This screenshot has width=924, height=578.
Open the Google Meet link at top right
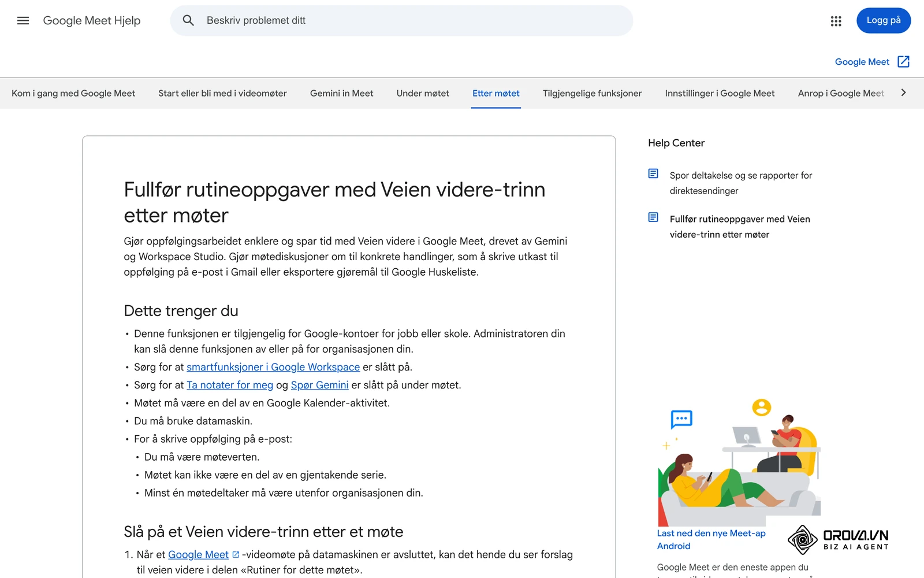[x=862, y=62]
